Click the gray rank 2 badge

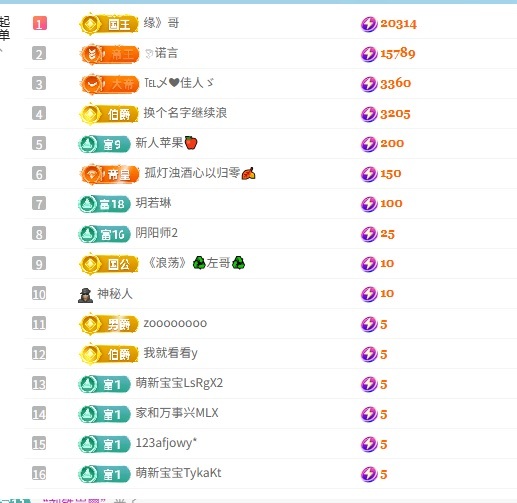pos(39,53)
